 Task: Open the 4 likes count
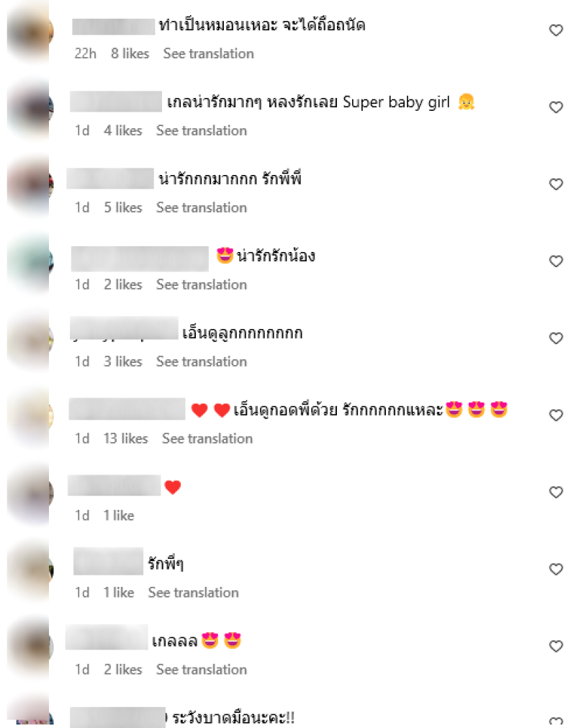(x=123, y=131)
